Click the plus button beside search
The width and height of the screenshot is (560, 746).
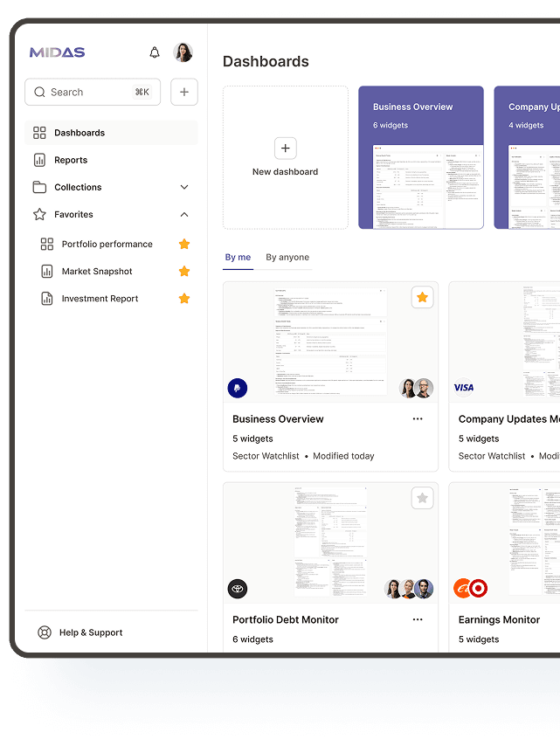pos(184,92)
